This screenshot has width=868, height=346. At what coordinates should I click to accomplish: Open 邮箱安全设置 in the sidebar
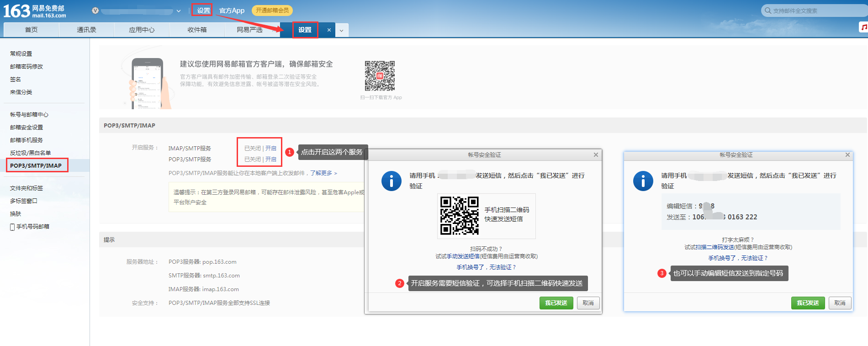(x=26, y=128)
